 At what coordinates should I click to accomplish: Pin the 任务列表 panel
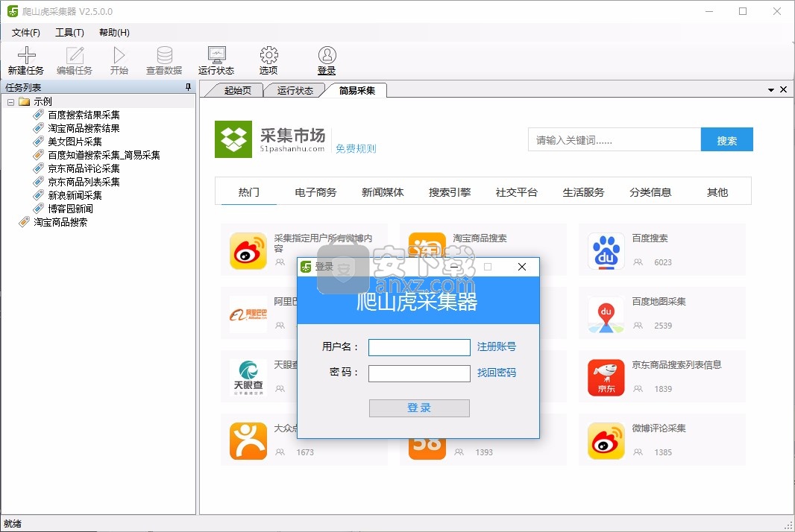click(188, 87)
